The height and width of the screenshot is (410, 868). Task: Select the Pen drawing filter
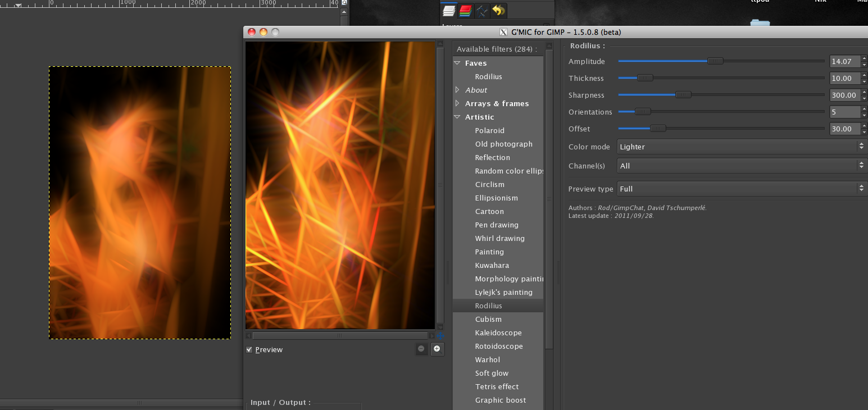tap(498, 225)
